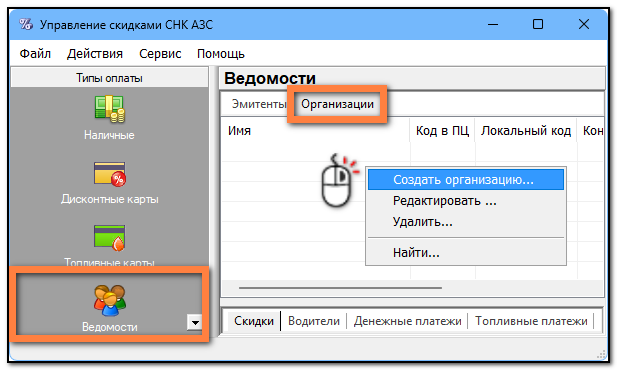617x370 pixels.
Task: Choose Найти in the context menu
Action: [466, 253]
